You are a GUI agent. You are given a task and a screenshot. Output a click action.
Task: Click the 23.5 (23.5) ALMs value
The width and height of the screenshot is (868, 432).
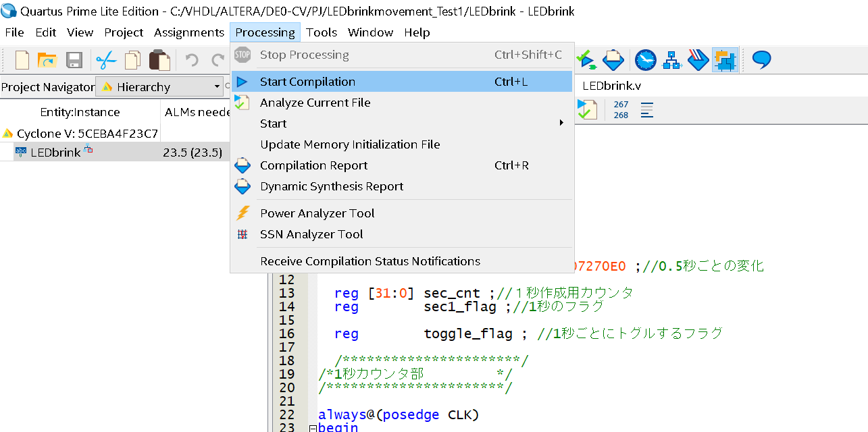click(x=193, y=153)
